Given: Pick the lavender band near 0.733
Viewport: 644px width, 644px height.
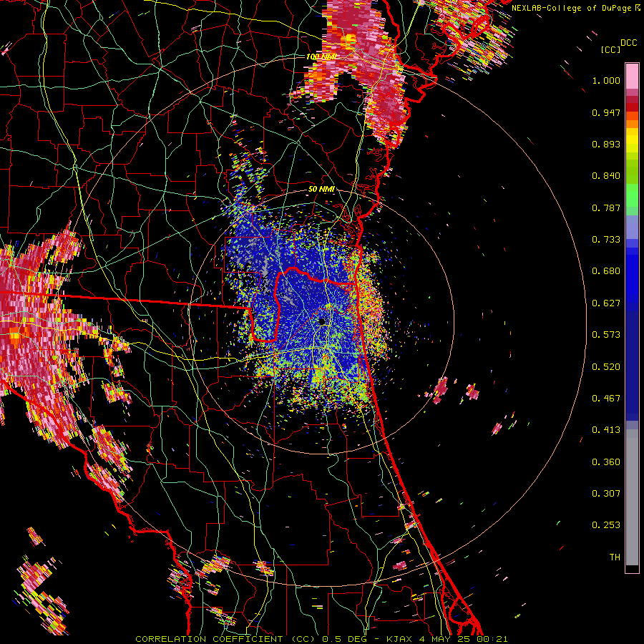Looking at the screenshot, I should coord(632,227).
